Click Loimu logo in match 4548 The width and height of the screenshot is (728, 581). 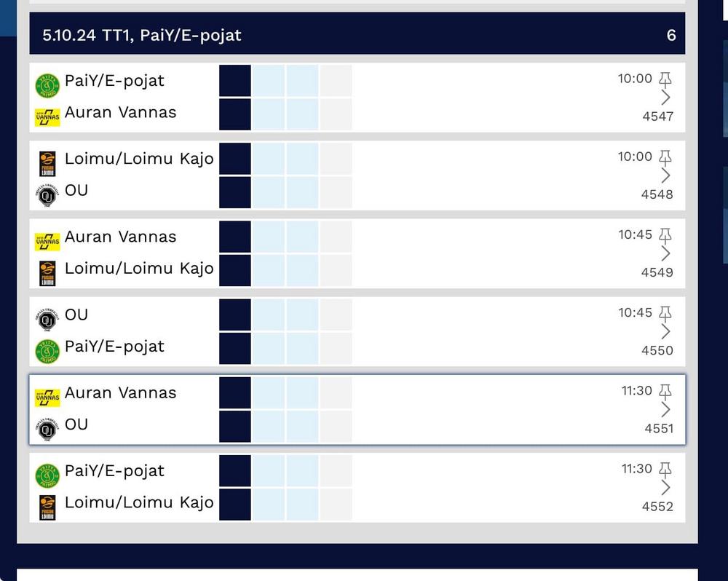point(47,164)
